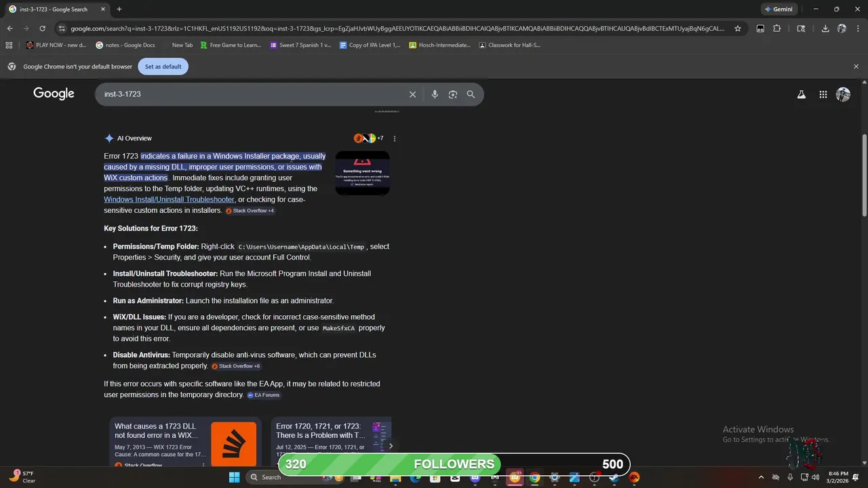View site information icon in address bar
868x488 pixels.
tap(62, 28)
